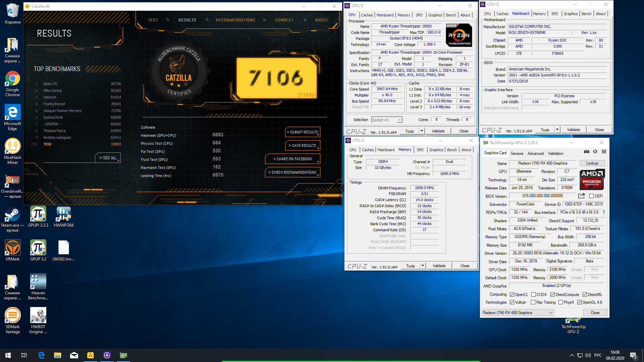Click Validate in Mainboard CPU-Z window

click(x=574, y=130)
